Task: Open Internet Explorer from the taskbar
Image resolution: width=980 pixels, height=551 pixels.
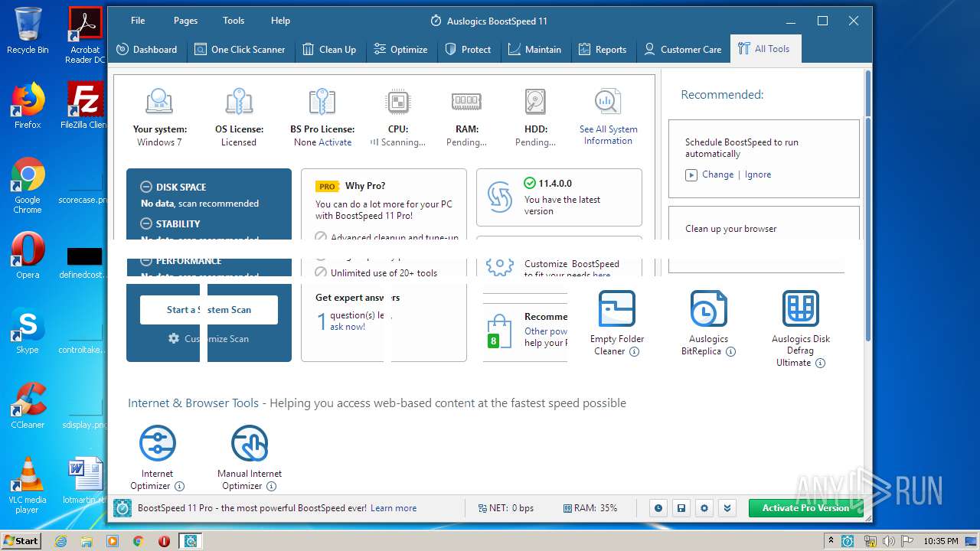Action: (x=60, y=541)
